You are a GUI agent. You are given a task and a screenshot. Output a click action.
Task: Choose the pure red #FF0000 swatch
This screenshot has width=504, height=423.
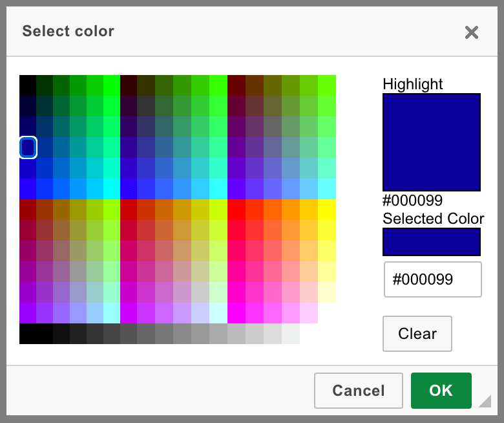click(236, 210)
